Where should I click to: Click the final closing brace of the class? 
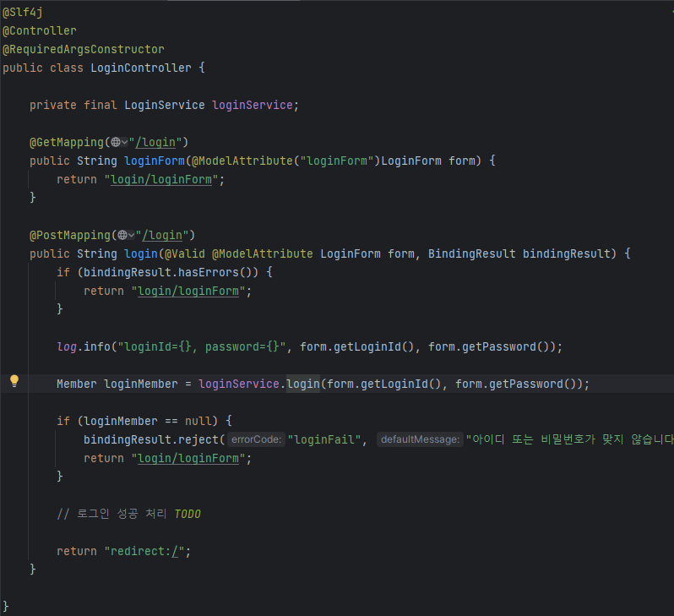[x=6, y=607]
